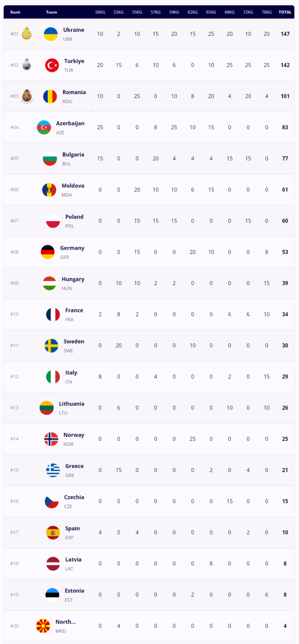Click the Greece flag icon
Image resolution: width=299 pixels, height=644 pixels.
pos(53,470)
